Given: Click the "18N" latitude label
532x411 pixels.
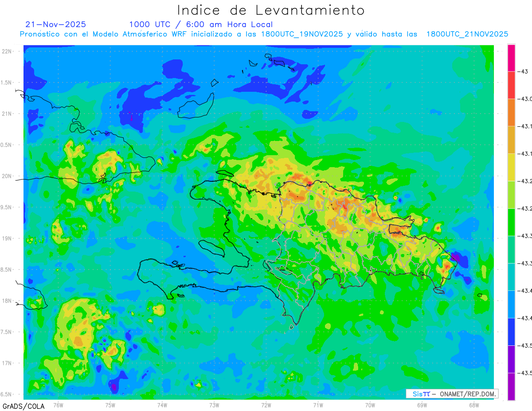Looking at the screenshot, I should click(x=7, y=301).
